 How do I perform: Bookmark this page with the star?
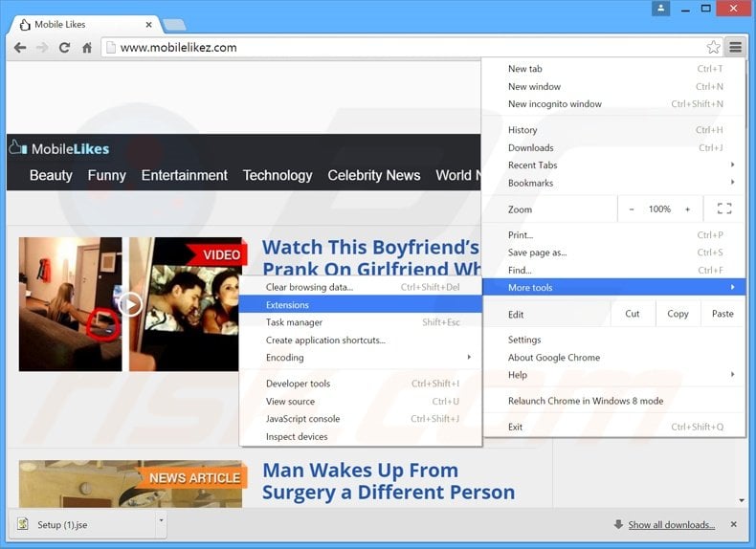click(713, 47)
